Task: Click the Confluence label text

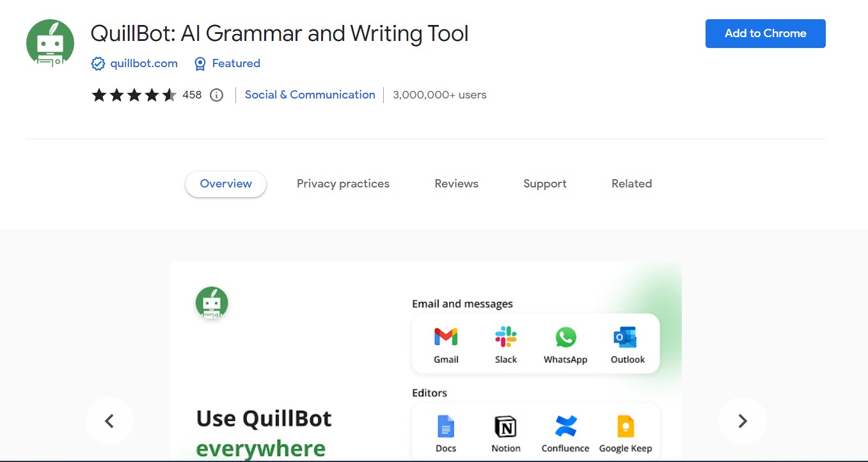Action: pyautogui.click(x=565, y=449)
